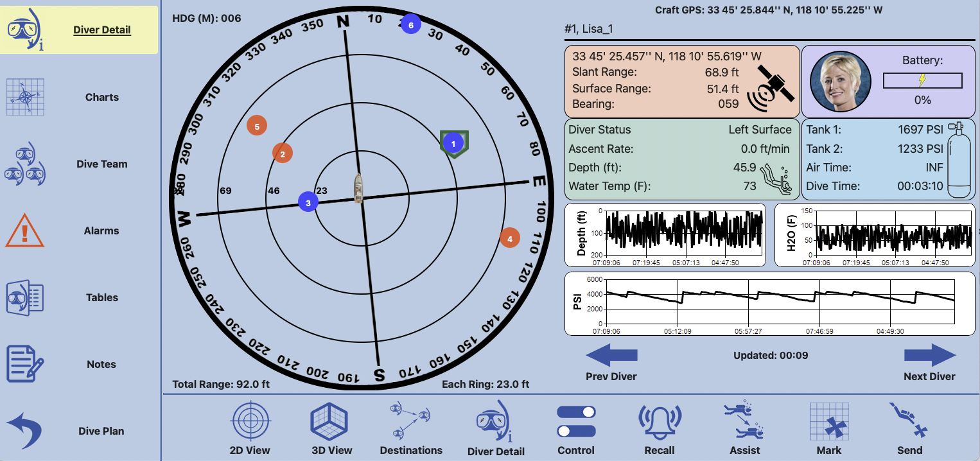Click the Next Diver right arrow

[930, 355]
